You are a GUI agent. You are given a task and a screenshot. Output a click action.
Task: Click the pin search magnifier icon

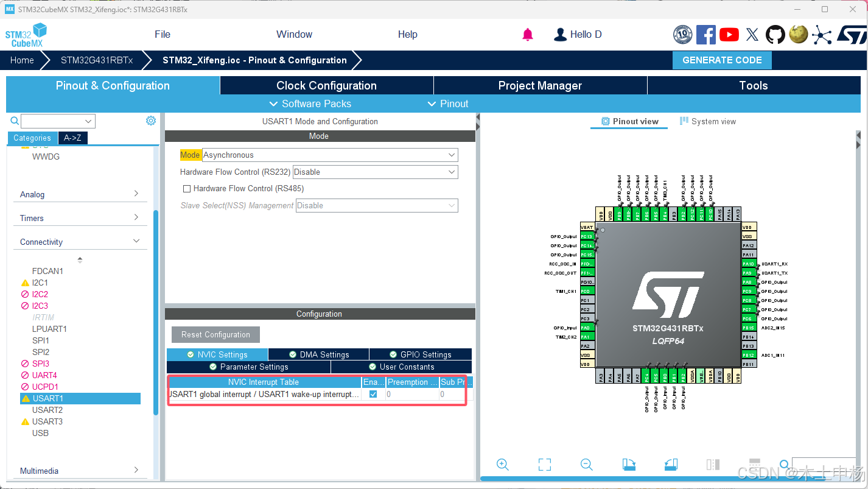[x=785, y=465]
